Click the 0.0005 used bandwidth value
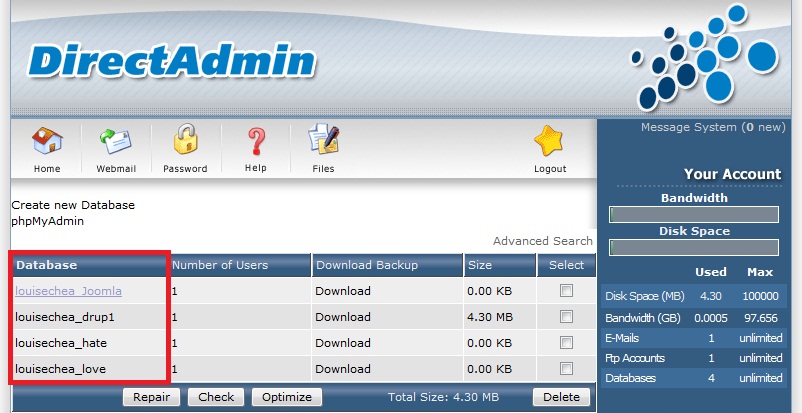802x413 pixels. coord(710,318)
